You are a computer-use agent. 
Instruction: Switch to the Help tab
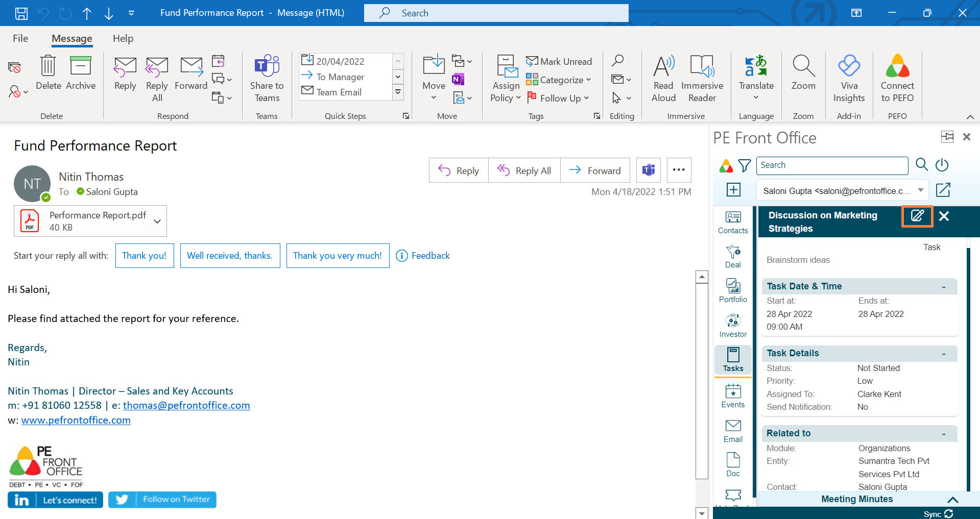click(x=123, y=39)
